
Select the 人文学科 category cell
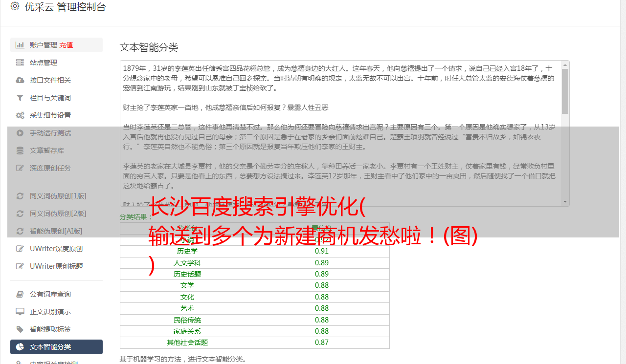[187, 263]
